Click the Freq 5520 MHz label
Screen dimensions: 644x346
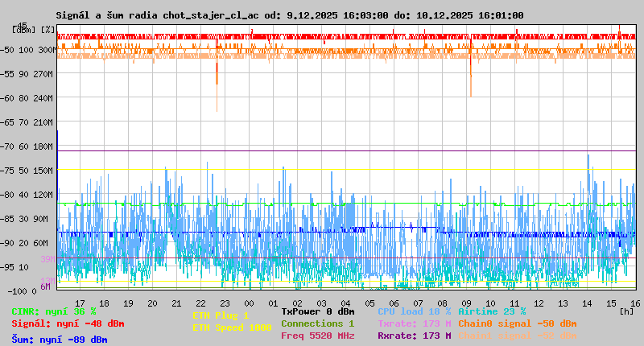pyautogui.click(x=317, y=336)
